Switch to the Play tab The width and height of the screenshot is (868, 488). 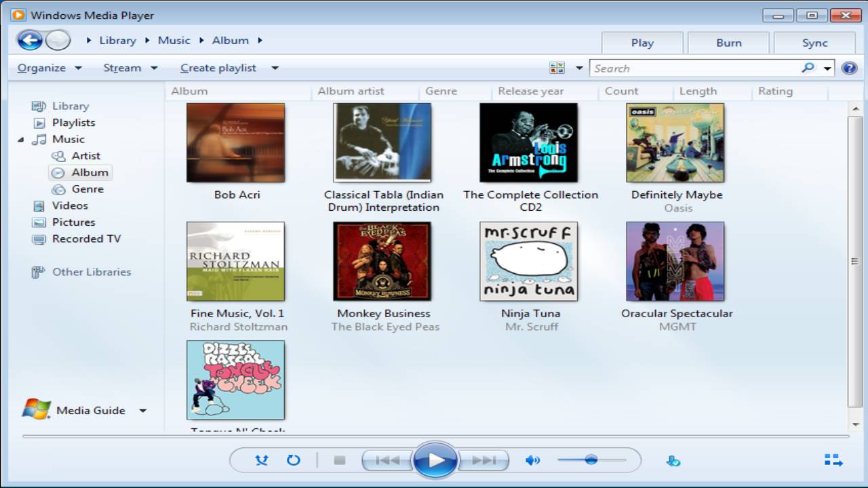click(642, 42)
